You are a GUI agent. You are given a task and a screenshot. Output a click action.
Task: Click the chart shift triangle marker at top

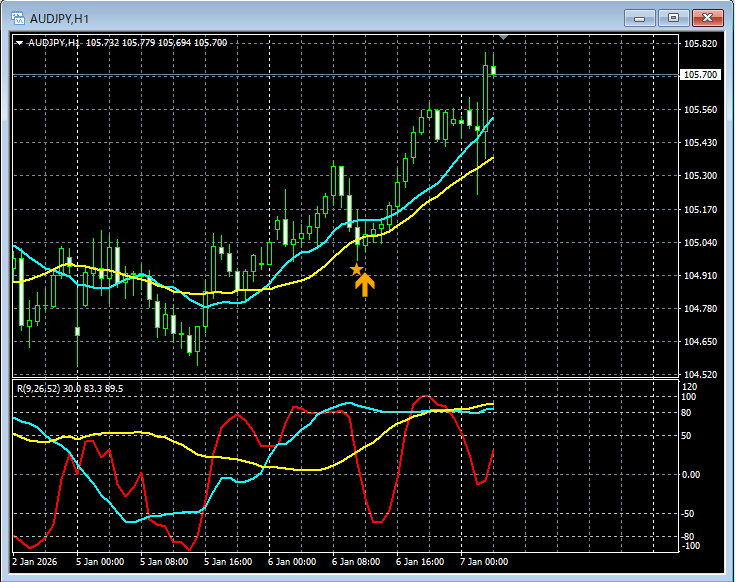[504, 37]
